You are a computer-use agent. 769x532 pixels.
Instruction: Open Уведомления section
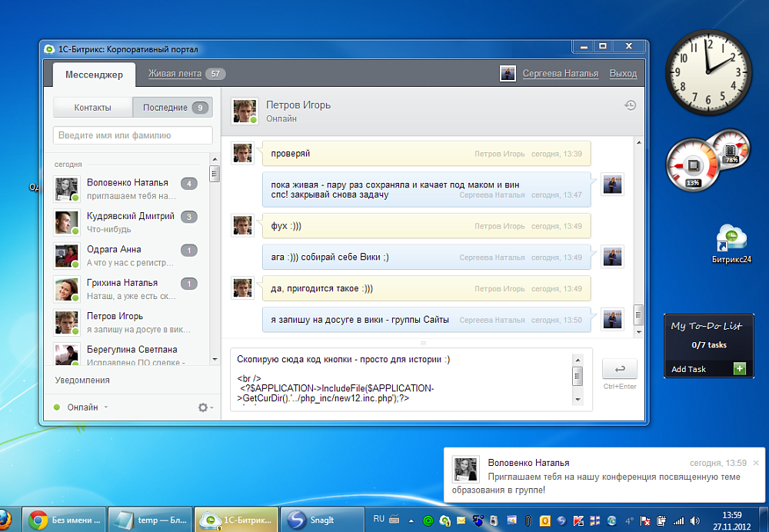(82, 380)
